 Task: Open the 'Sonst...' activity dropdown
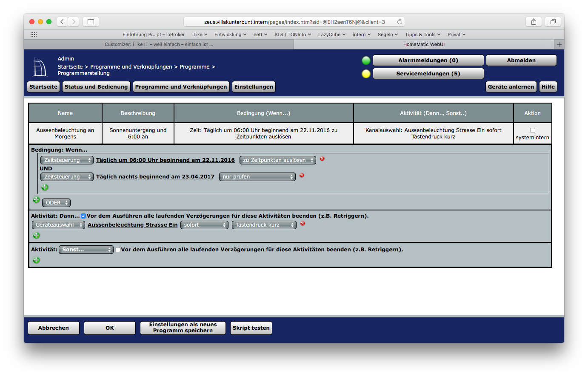[x=86, y=250]
